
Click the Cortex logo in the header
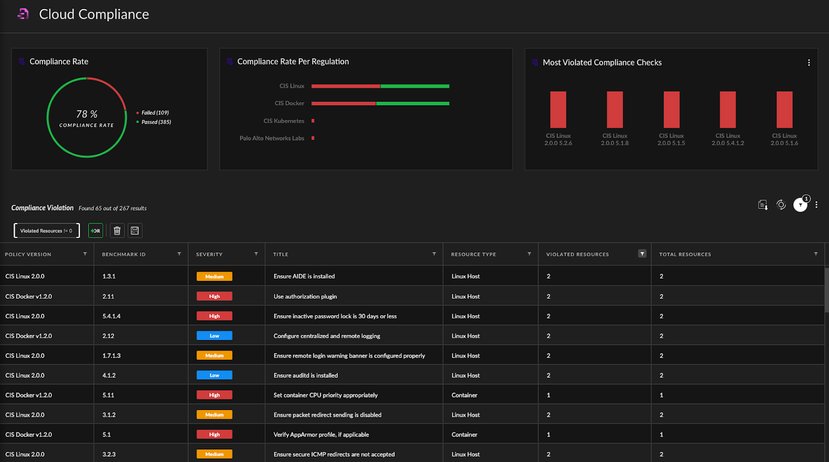[x=21, y=15]
